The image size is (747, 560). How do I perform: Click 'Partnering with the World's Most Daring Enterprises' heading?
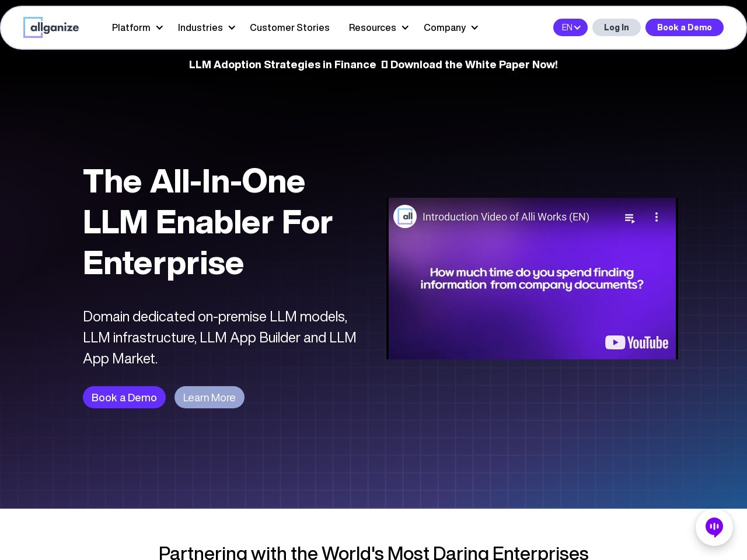373,552
